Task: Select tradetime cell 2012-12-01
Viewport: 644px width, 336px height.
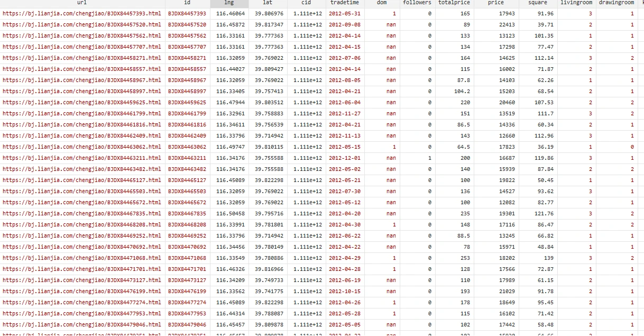Action: click(345, 158)
